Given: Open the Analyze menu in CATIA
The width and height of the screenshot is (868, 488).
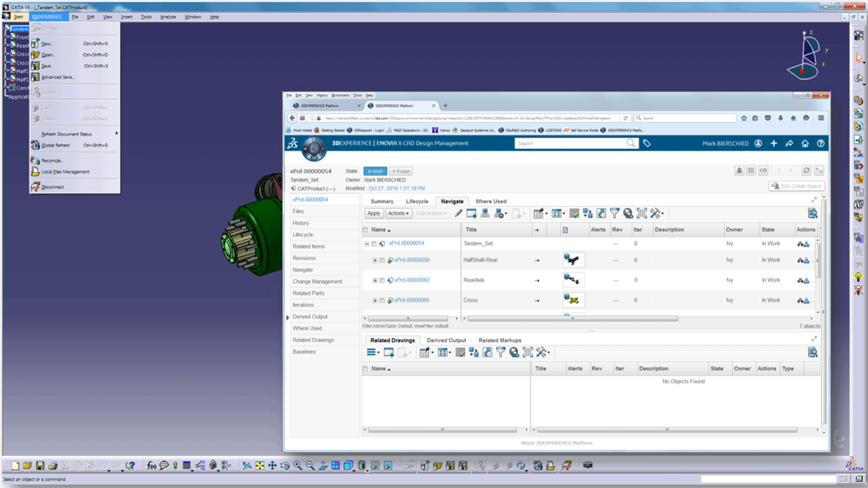Looking at the screenshot, I should tap(168, 17).
